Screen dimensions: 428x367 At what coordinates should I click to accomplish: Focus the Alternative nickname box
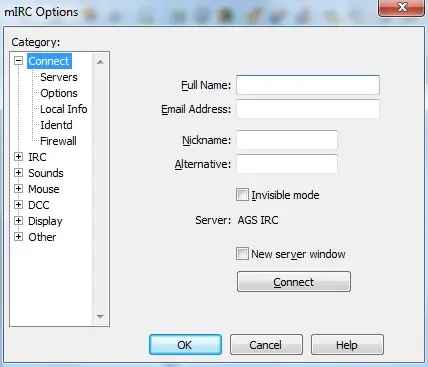(x=287, y=164)
